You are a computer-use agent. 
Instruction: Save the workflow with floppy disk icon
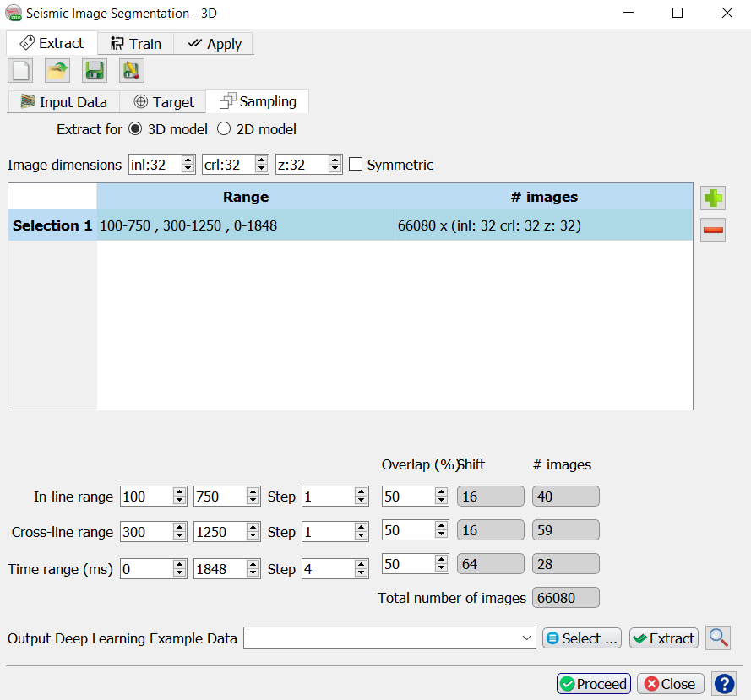95,71
